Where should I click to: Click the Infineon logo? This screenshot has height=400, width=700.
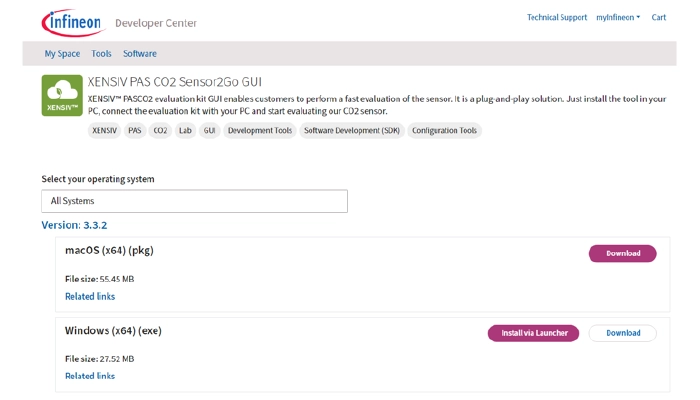click(74, 22)
